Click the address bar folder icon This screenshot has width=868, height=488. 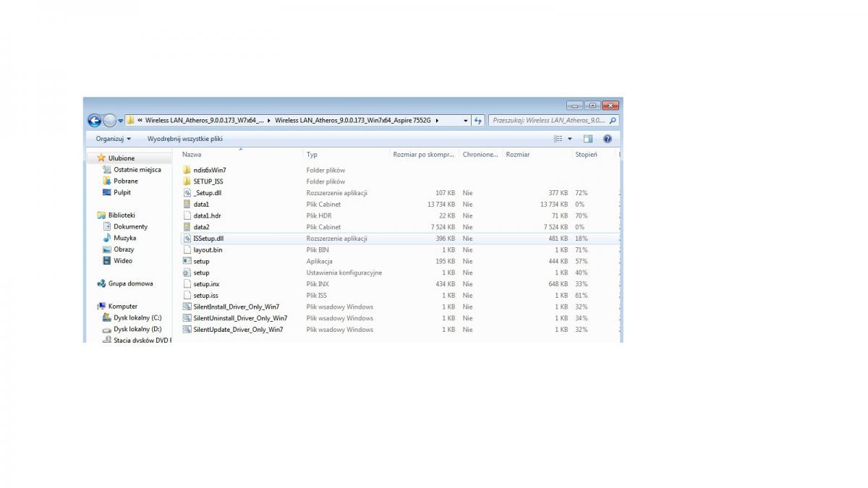[x=130, y=120]
